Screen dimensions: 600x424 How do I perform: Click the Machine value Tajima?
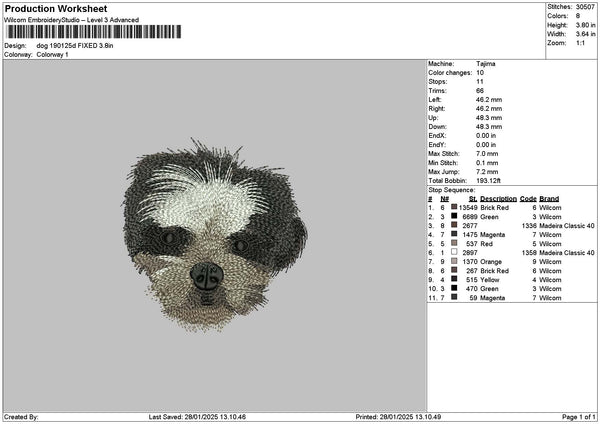click(x=487, y=64)
